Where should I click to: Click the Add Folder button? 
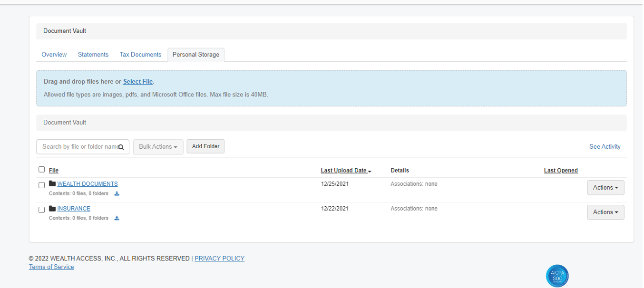click(x=205, y=146)
